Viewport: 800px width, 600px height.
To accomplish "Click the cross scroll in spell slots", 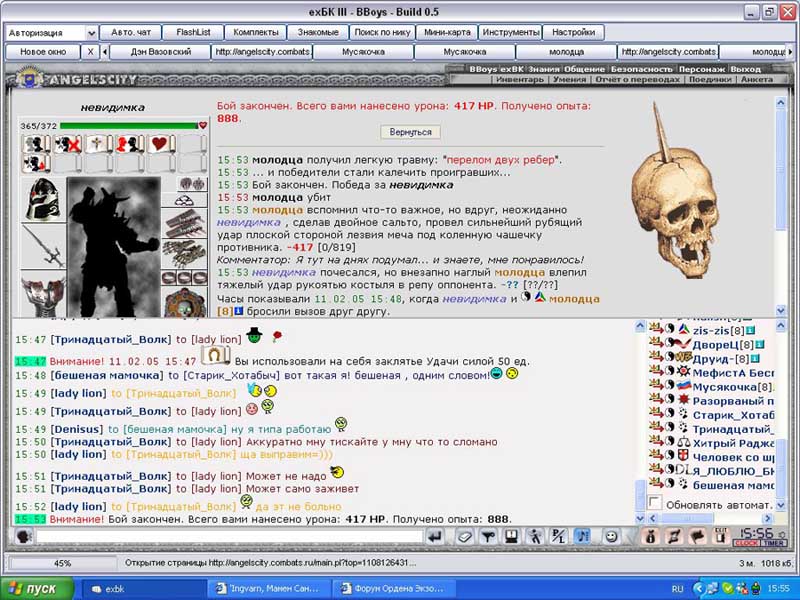I will click(99, 144).
